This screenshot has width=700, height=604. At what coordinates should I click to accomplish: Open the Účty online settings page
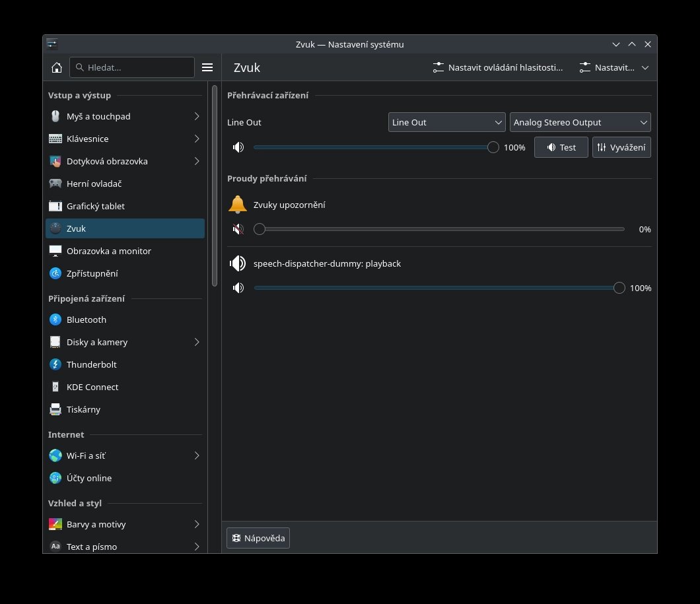pos(89,478)
